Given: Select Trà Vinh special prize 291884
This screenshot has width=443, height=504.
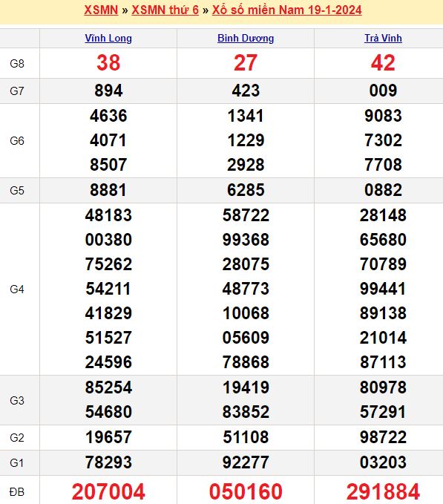Looking at the screenshot, I should click(x=383, y=491).
